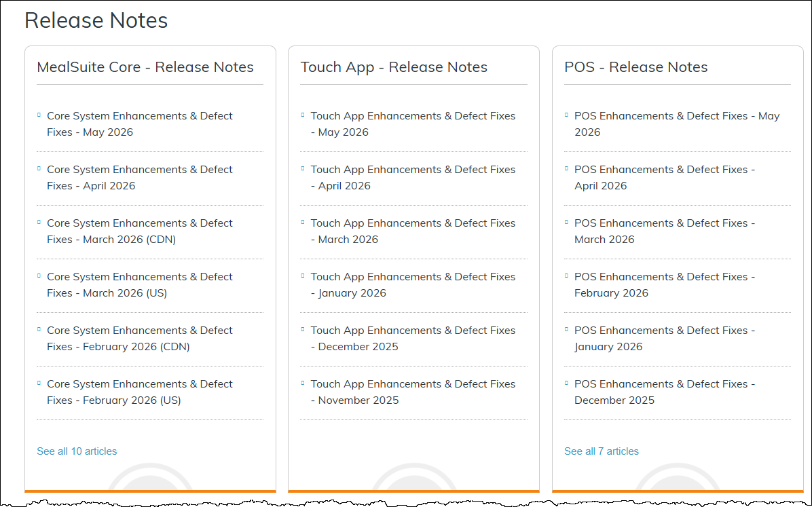Open Core System Fixes February 2026 (CDN)

[x=140, y=338]
